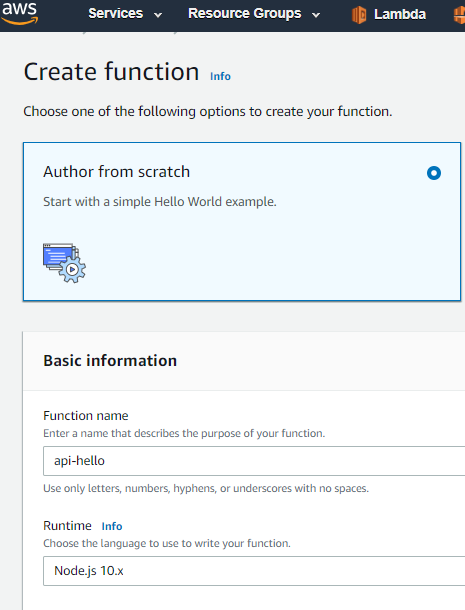
Task: Click the Runtime field label
Action: coord(67,526)
